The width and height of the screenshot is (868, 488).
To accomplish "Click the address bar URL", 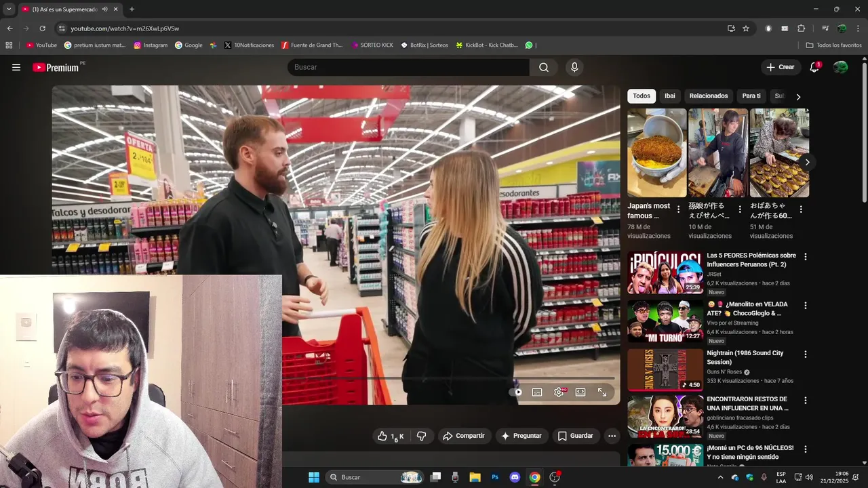I will tap(125, 28).
